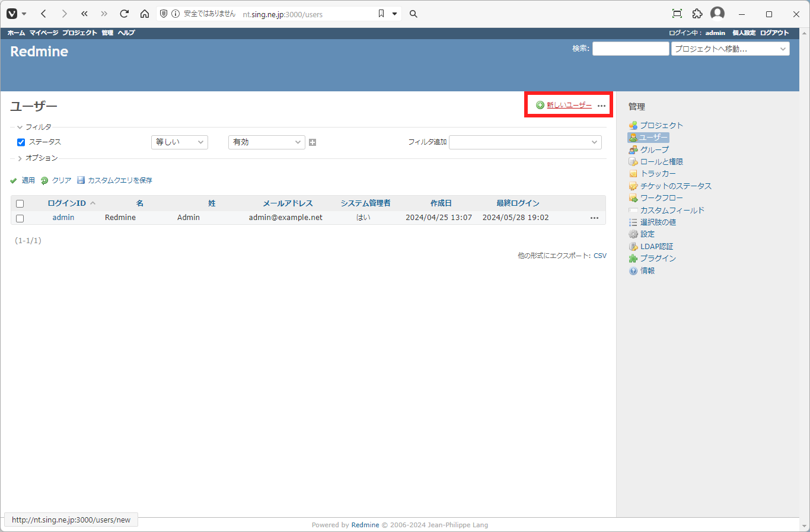Open the フィルタ追加 dropdown
Screen dimensions: 810x532
(525, 142)
